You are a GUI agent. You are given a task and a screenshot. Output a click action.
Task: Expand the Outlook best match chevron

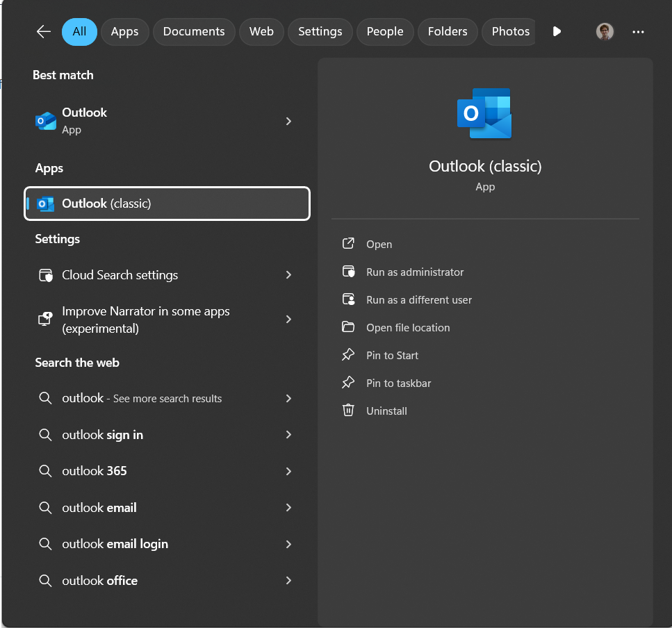288,122
